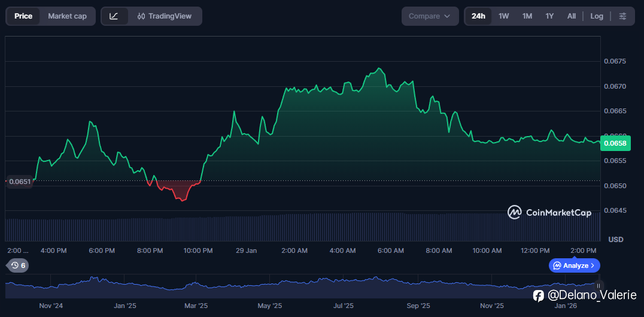Select the 24h time range
The image size is (644, 317).
point(478,16)
